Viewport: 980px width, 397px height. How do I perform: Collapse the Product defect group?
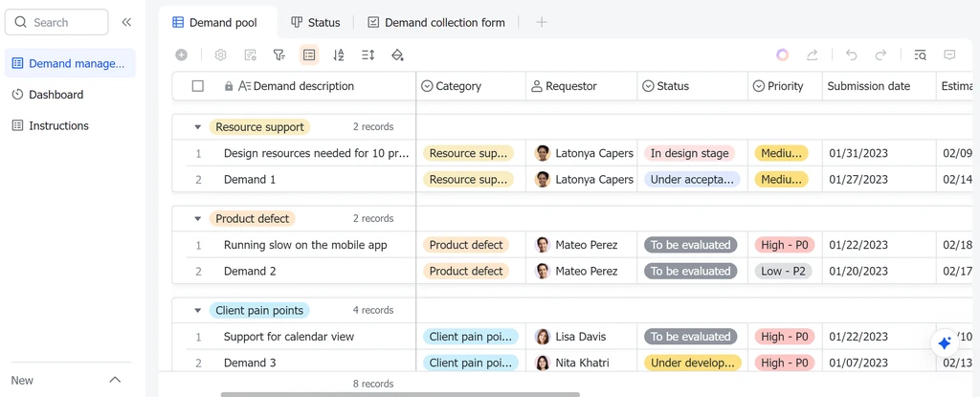point(197,219)
